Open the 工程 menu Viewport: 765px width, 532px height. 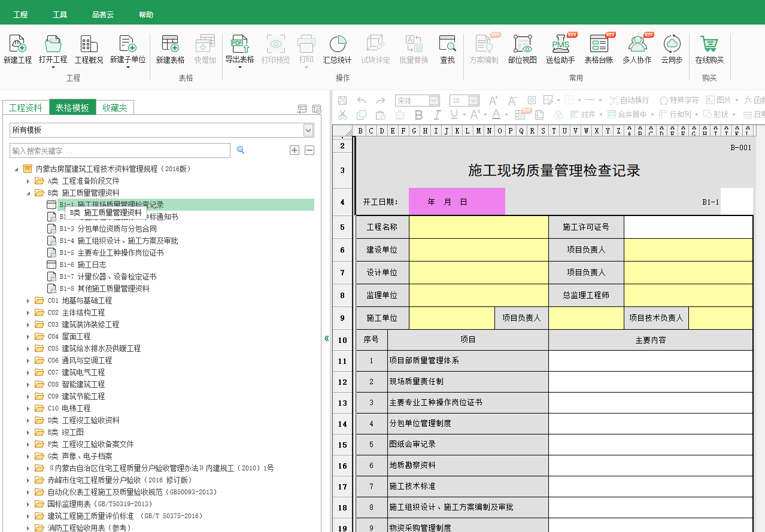pos(20,14)
